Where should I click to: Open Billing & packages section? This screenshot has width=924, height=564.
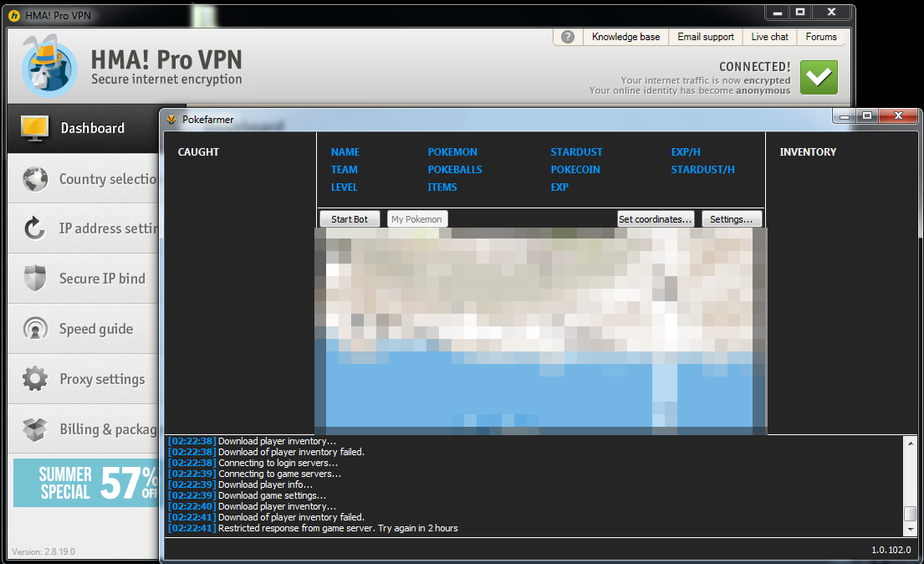(x=84, y=429)
